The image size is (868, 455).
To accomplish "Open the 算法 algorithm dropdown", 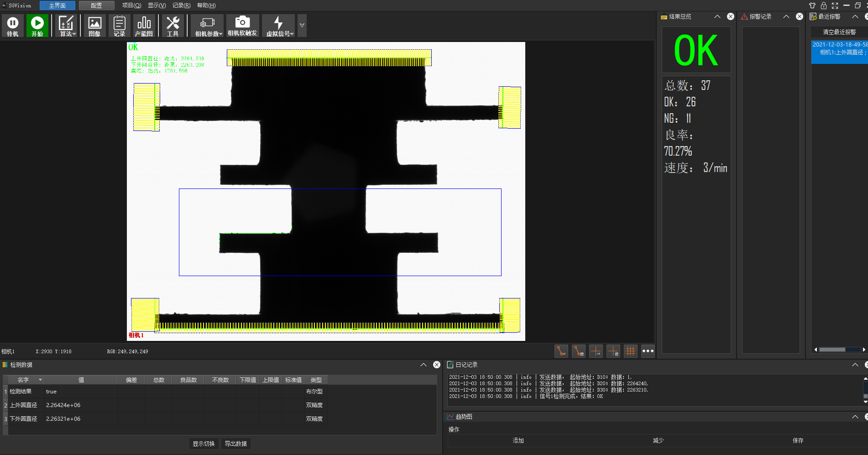I will 67,26.
